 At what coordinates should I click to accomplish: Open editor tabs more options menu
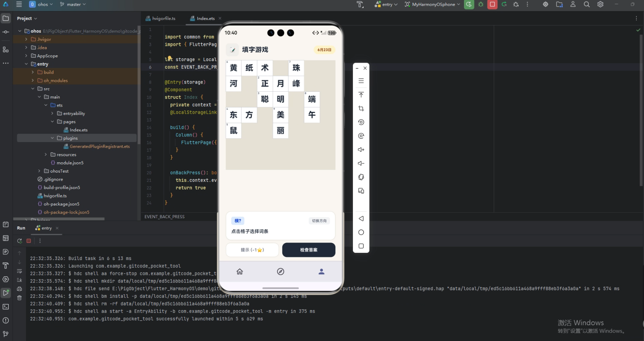[x=636, y=18]
